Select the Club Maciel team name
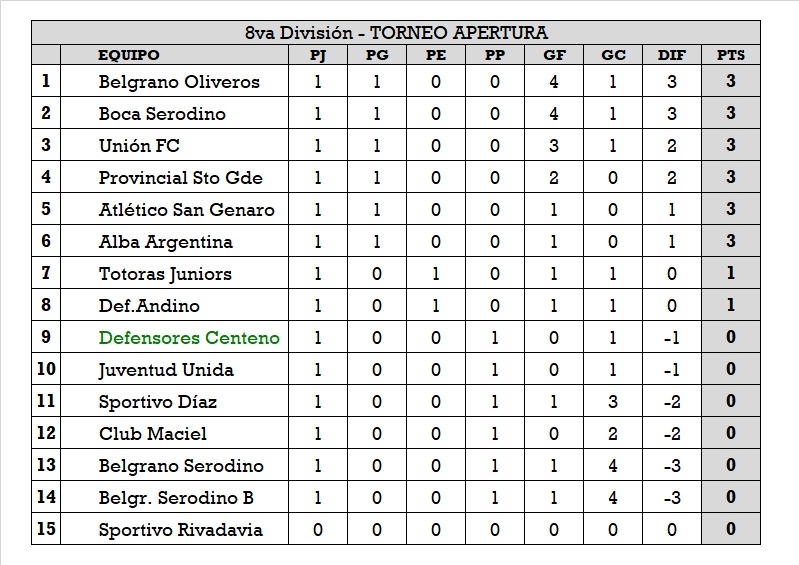This screenshot has width=799, height=565. (153, 434)
